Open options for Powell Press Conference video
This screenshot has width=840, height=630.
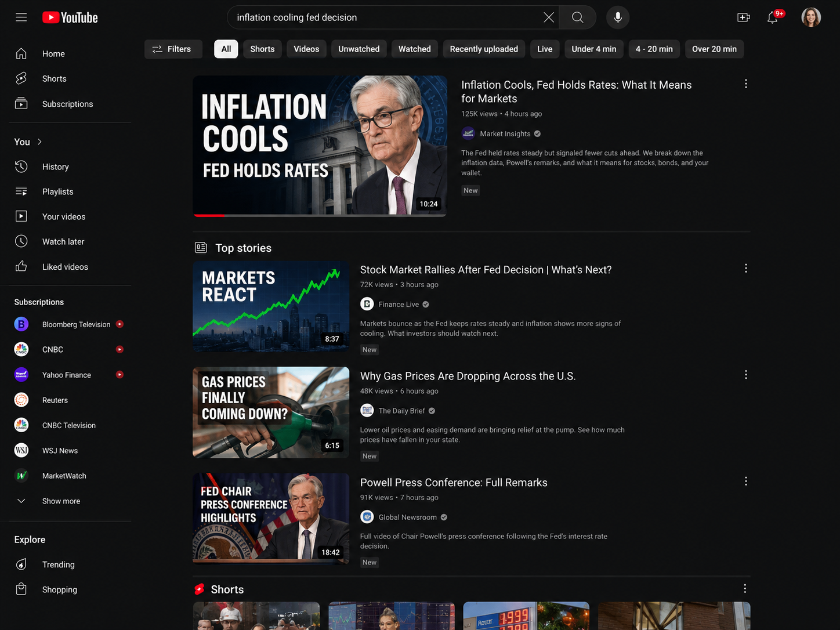(x=745, y=481)
